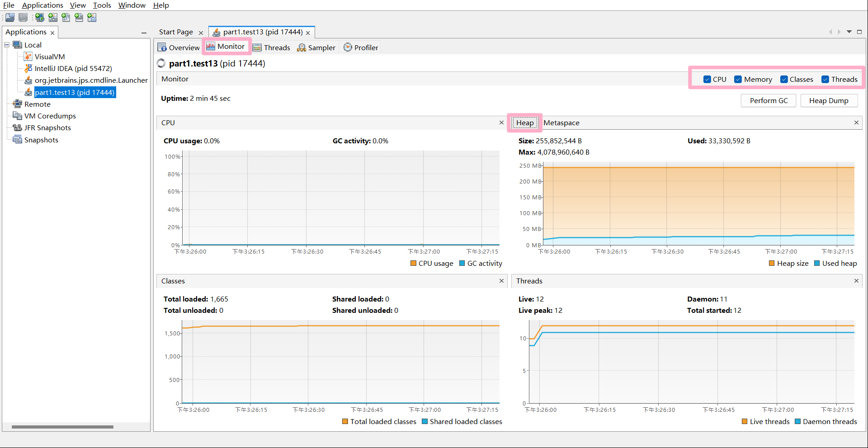Minimize the Applications side panel
The height and width of the screenshot is (448, 868).
pyautogui.click(x=144, y=33)
